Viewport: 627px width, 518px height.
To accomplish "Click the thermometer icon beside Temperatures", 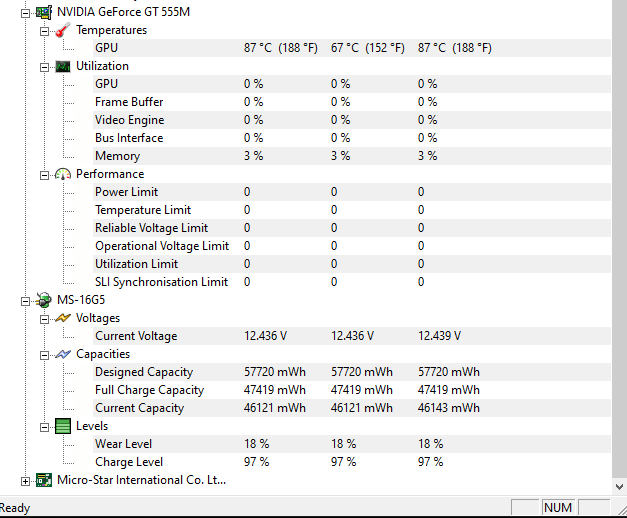I will click(x=62, y=30).
